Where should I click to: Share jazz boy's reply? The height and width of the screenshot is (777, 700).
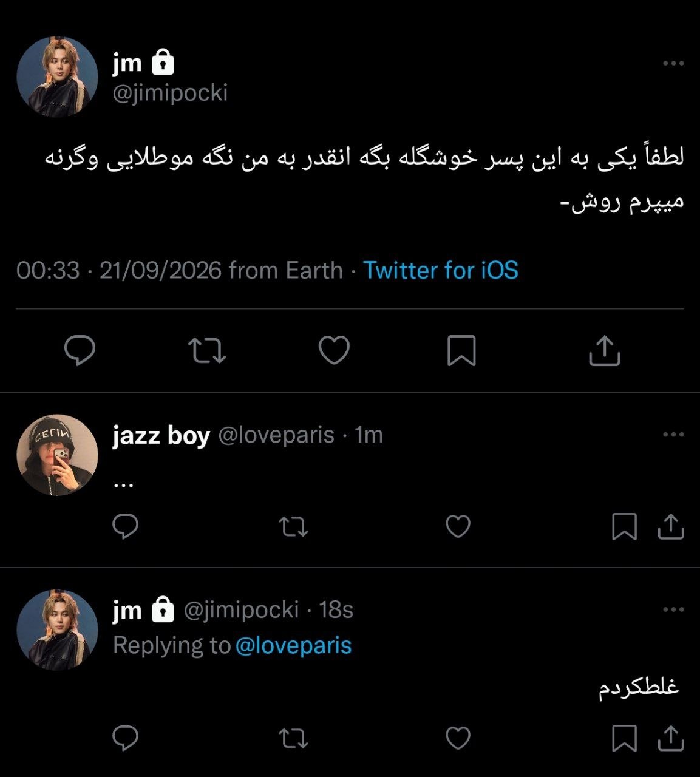[x=671, y=526]
